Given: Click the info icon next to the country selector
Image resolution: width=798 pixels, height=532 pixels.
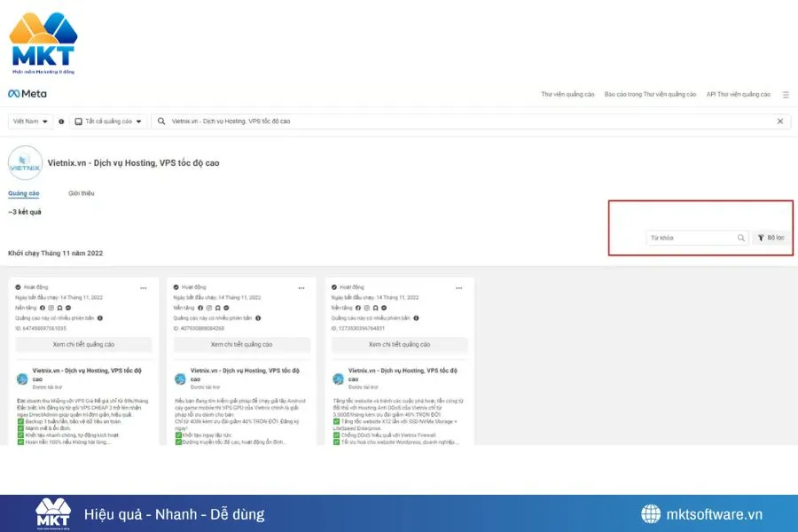Looking at the screenshot, I should tap(61, 121).
